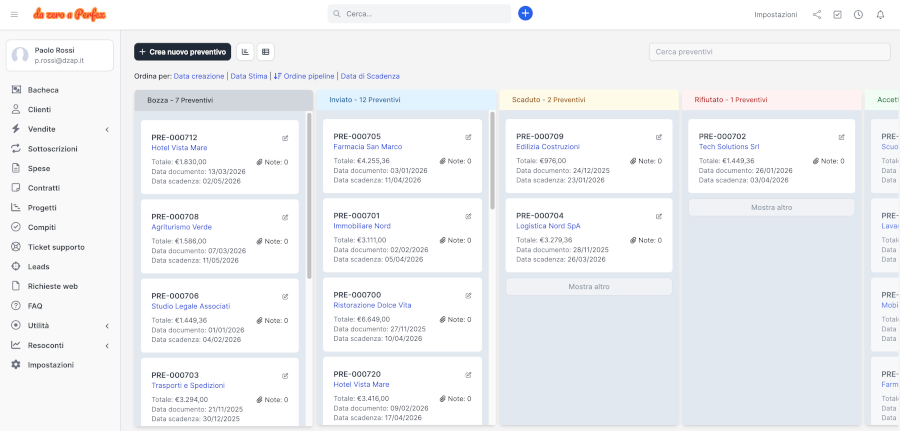900x431 pixels.
Task: Open the timesheet clock icon
Action: point(858,15)
